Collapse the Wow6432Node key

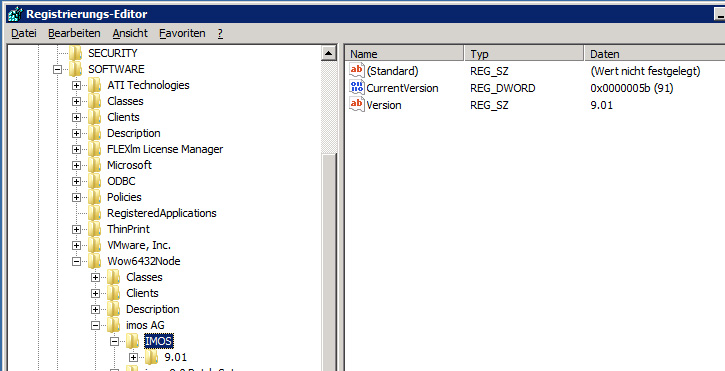point(76,261)
